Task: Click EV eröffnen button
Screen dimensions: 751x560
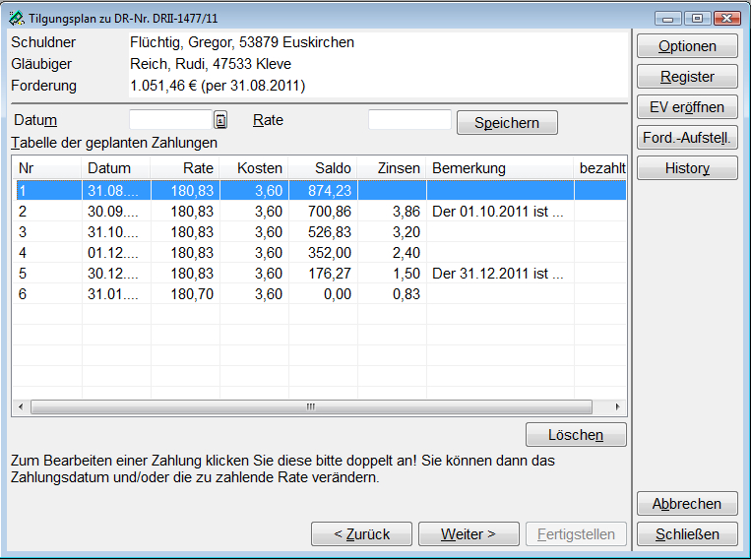Action: 687,107
